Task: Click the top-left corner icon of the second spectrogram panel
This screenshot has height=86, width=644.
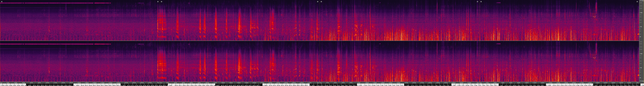Action: click(161, 2)
